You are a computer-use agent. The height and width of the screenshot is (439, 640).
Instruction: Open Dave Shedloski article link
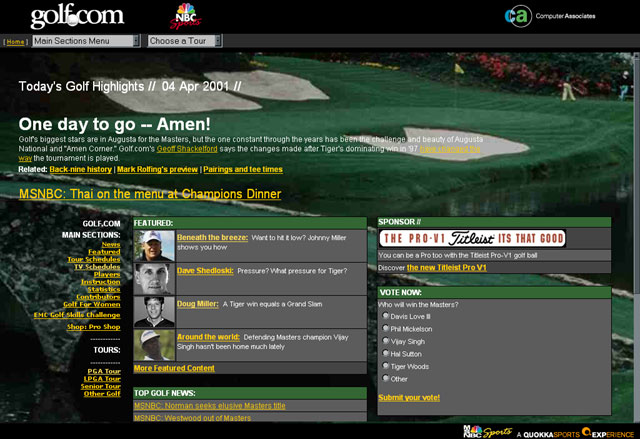[x=205, y=270]
